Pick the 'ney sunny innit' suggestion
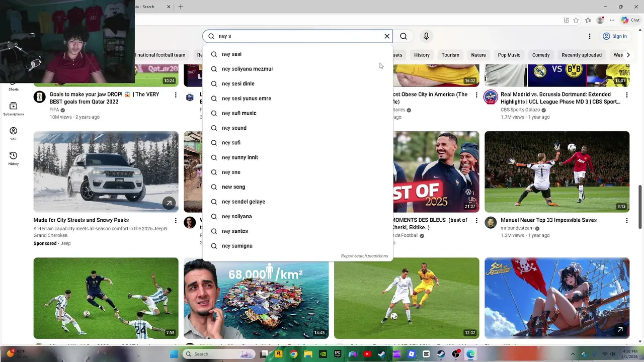The width and height of the screenshot is (644, 362). [297, 157]
